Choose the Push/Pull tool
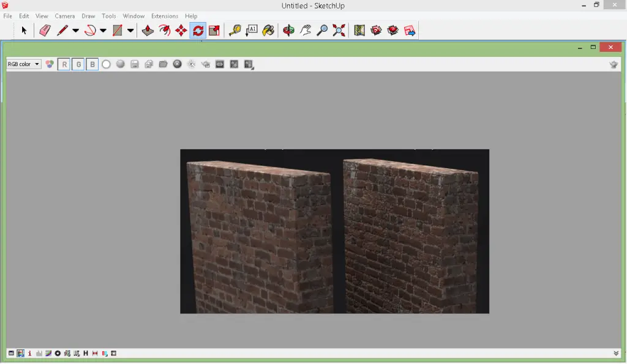The width and height of the screenshot is (627, 364). pos(148,29)
